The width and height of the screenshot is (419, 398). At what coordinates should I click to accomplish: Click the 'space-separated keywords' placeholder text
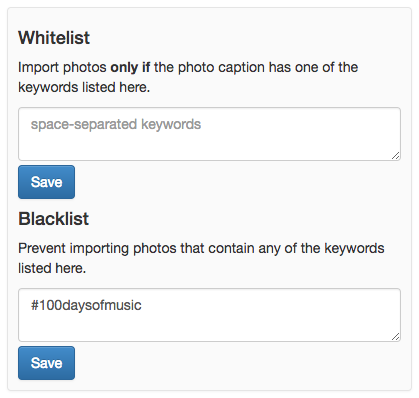(x=116, y=124)
